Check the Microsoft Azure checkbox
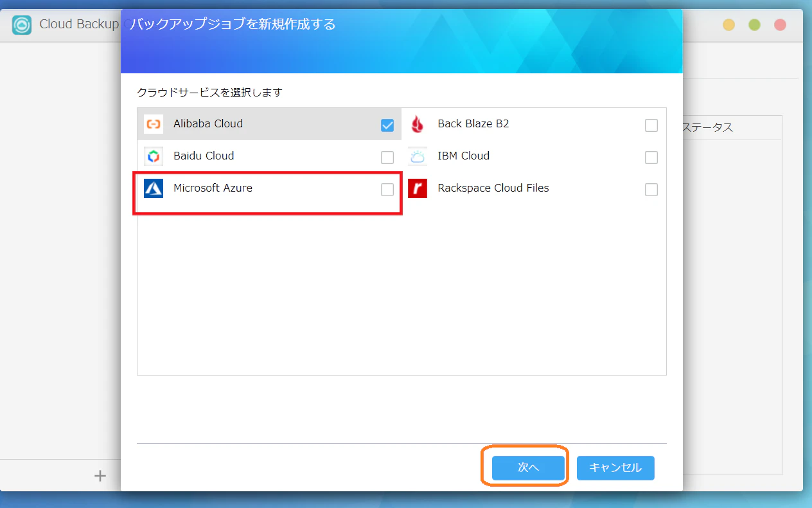This screenshot has width=812, height=508. coord(387,190)
